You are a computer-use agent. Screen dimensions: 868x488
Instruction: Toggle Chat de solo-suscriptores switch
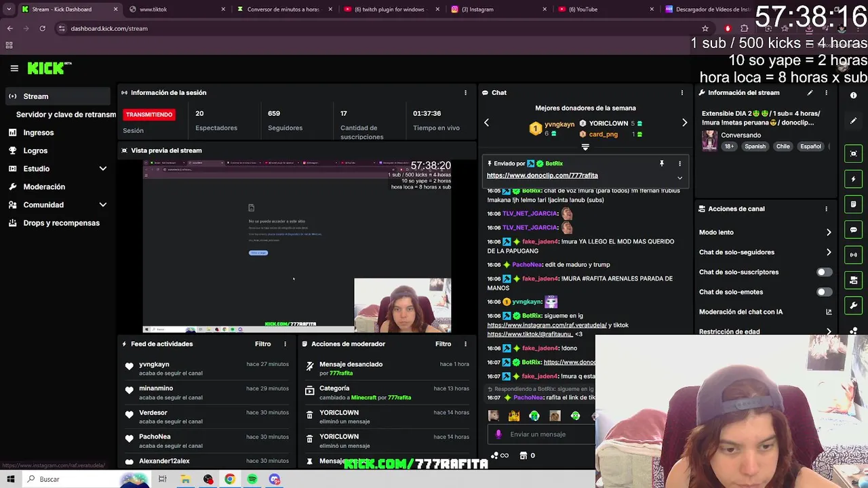[x=823, y=272]
